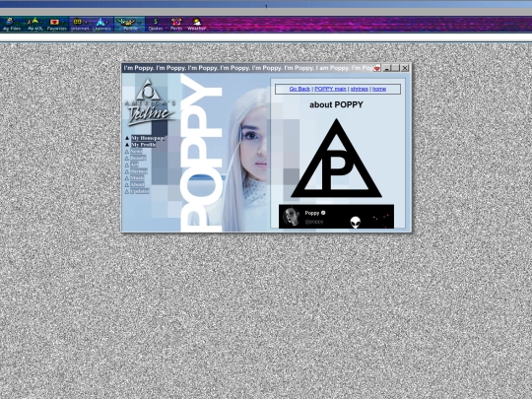Click the alien head icon in Poppy banner
This screenshot has height=399, width=532.
coord(356,223)
